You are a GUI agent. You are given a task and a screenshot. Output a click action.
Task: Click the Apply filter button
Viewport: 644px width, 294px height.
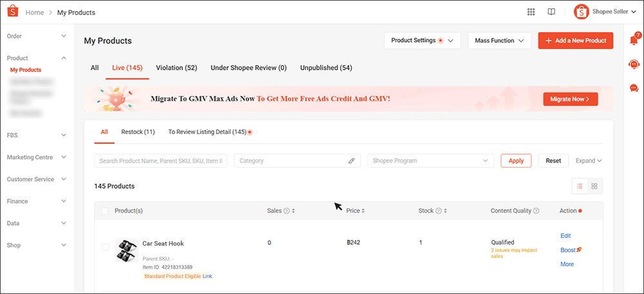pyautogui.click(x=516, y=161)
